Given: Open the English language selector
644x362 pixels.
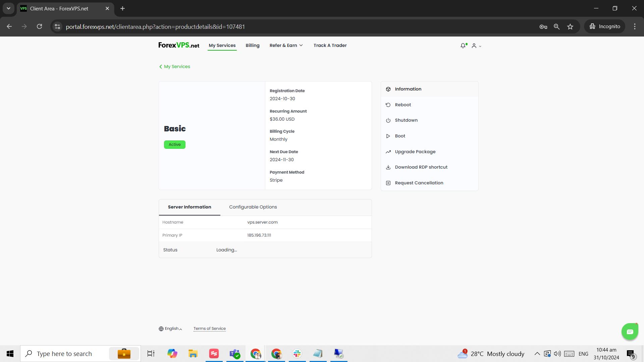Looking at the screenshot, I should 170,329.
